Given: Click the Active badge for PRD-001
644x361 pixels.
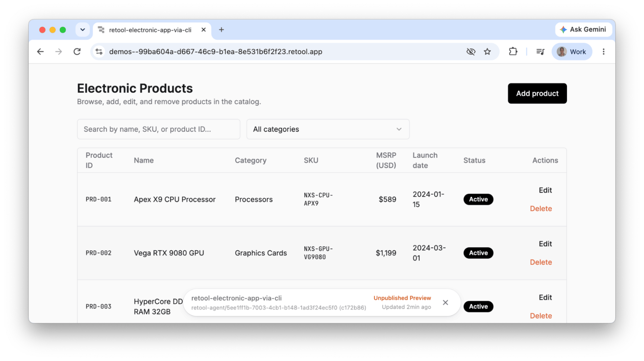Looking at the screenshot, I should (x=478, y=199).
